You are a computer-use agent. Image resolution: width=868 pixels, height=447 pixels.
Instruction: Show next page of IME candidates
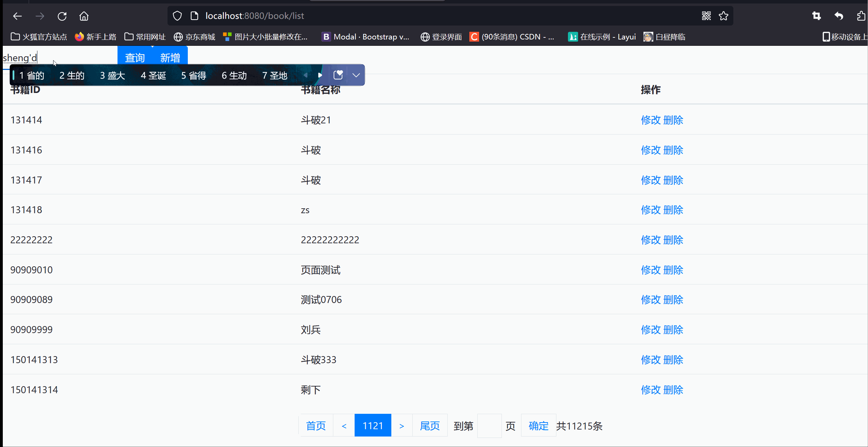320,75
